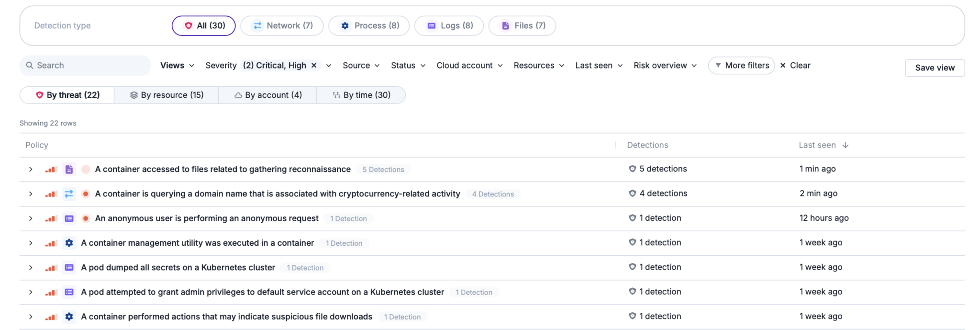Click the red status dot on cryptocurrency row
The height and width of the screenshot is (330, 980).
pyautogui.click(x=86, y=194)
